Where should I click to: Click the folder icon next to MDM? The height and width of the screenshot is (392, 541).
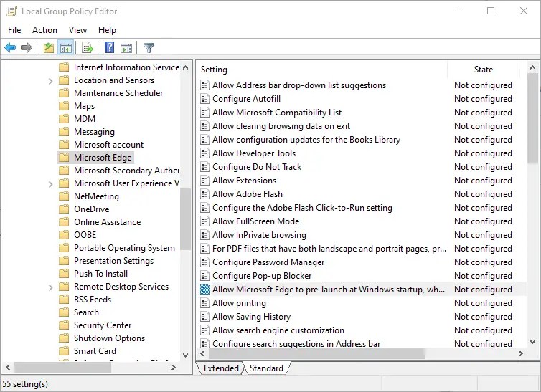(64, 119)
